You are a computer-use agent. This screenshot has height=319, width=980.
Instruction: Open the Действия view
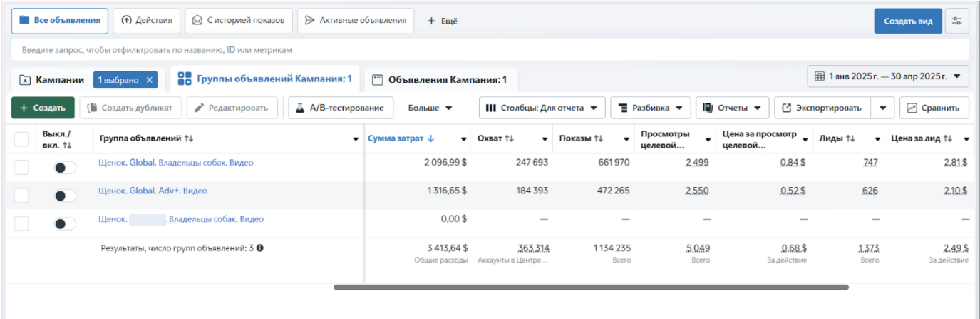(x=147, y=21)
